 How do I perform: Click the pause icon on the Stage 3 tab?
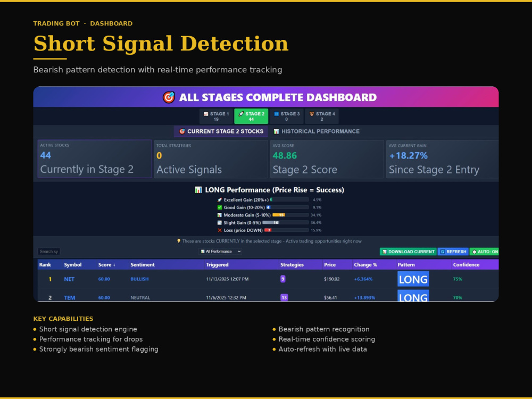click(x=276, y=114)
